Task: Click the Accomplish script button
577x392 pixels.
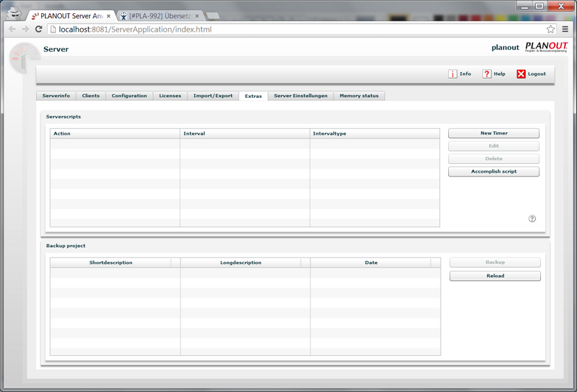Action: [493, 171]
